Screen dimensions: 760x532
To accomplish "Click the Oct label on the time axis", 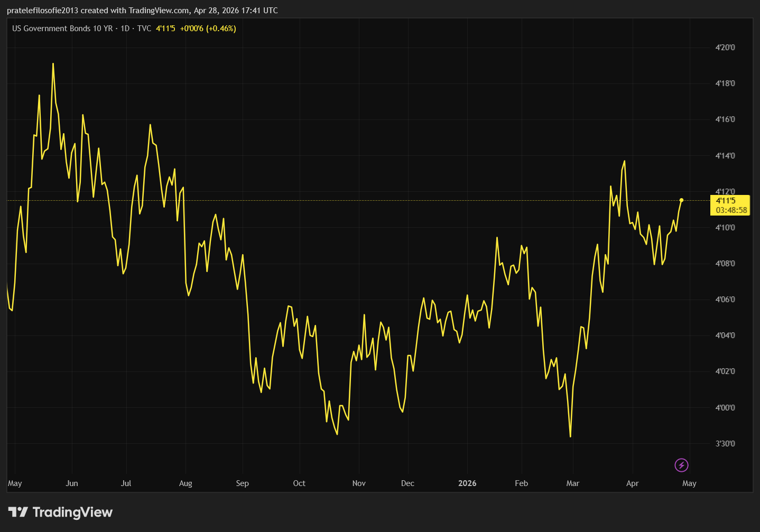I will tap(299, 483).
